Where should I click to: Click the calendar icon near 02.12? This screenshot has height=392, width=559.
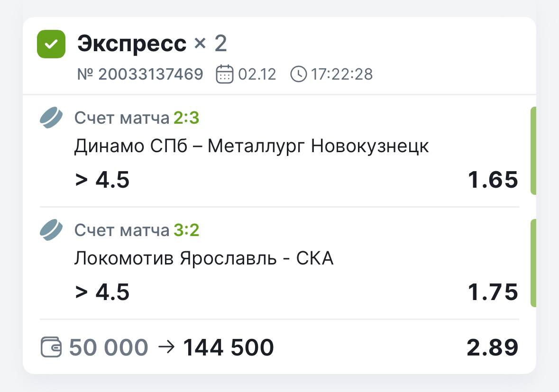click(x=225, y=74)
